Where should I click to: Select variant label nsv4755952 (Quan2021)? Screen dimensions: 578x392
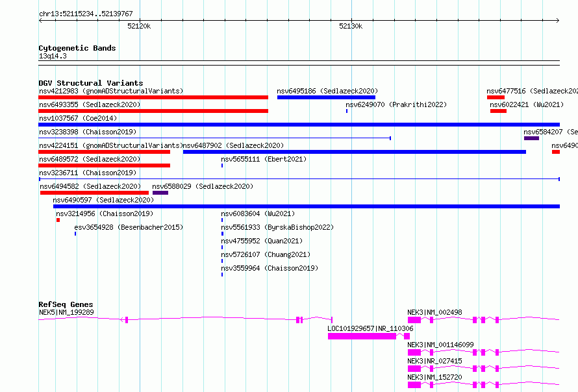[262, 241]
